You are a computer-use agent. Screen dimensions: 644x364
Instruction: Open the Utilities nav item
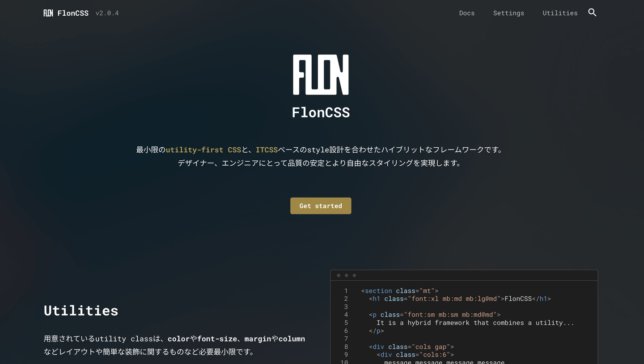tap(560, 13)
